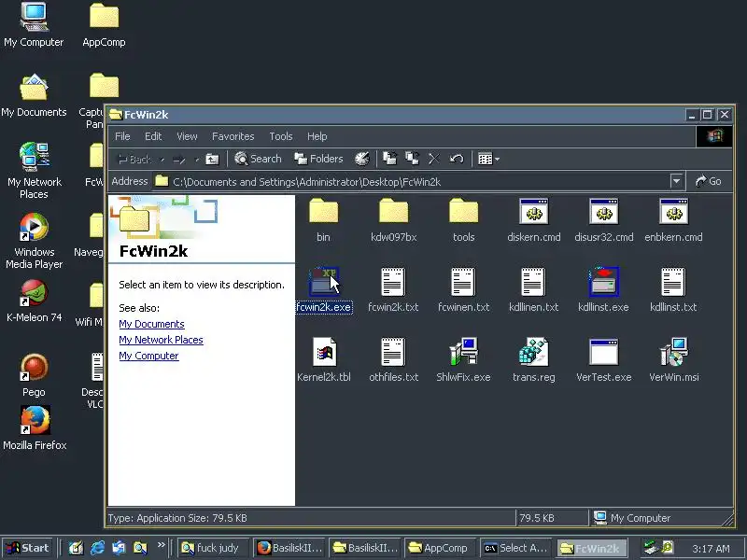This screenshot has width=747, height=560.
Task: Select the othfiles.txt document icon
Action: coord(393,352)
